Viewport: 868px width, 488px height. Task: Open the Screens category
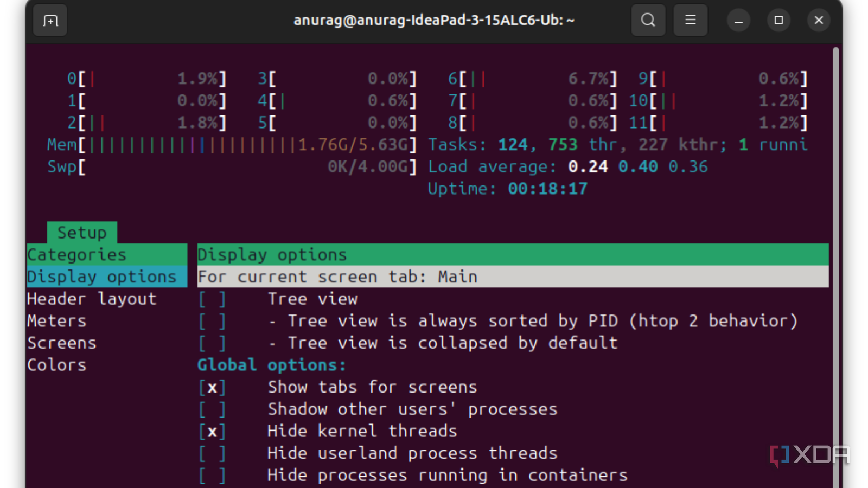pyautogui.click(x=62, y=343)
